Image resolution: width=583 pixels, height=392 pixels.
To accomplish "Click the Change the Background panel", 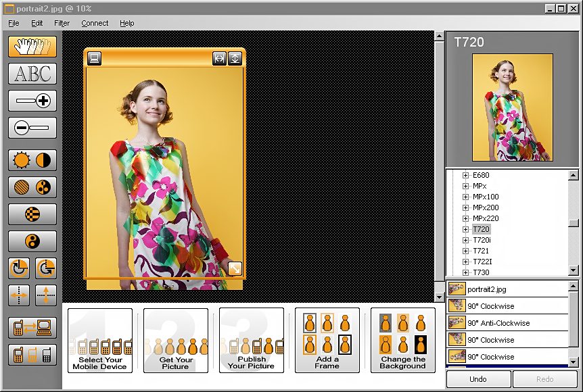I will tap(402, 340).
